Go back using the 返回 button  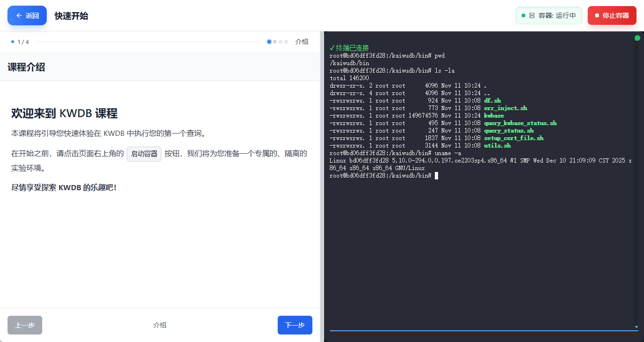[27, 15]
